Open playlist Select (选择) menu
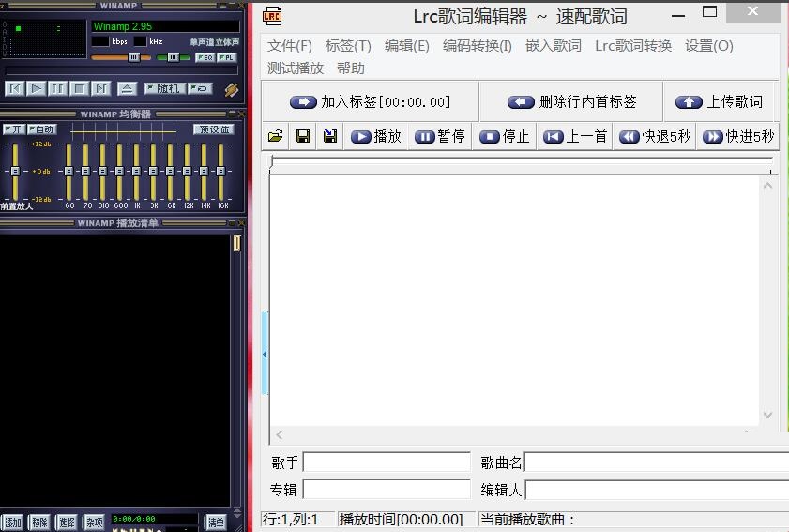Screen dimensions: 789x532 tap(67, 523)
